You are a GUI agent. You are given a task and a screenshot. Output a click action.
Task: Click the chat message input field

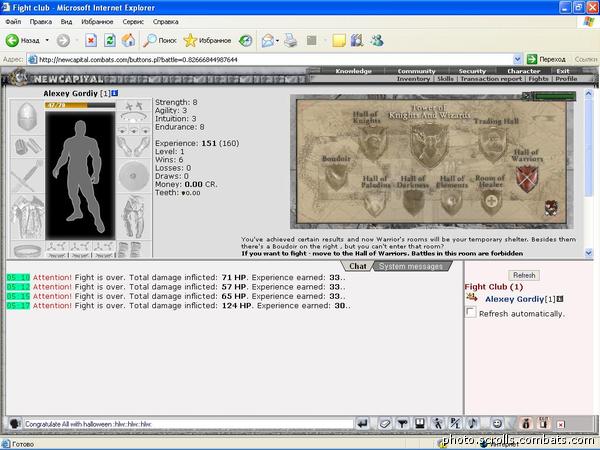(x=188, y=424)
